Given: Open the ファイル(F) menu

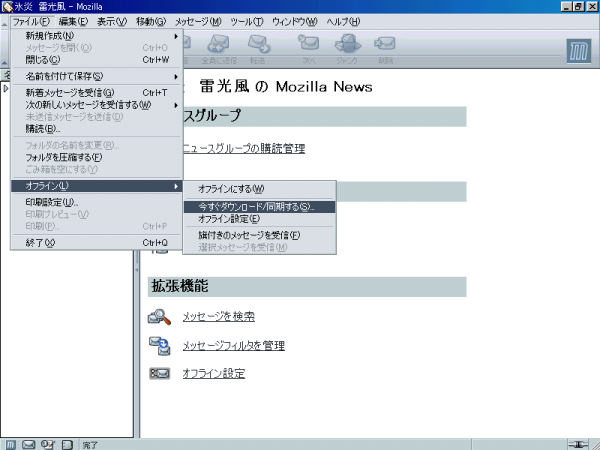Looking at the screenshot, I should [x=31, y=22].
